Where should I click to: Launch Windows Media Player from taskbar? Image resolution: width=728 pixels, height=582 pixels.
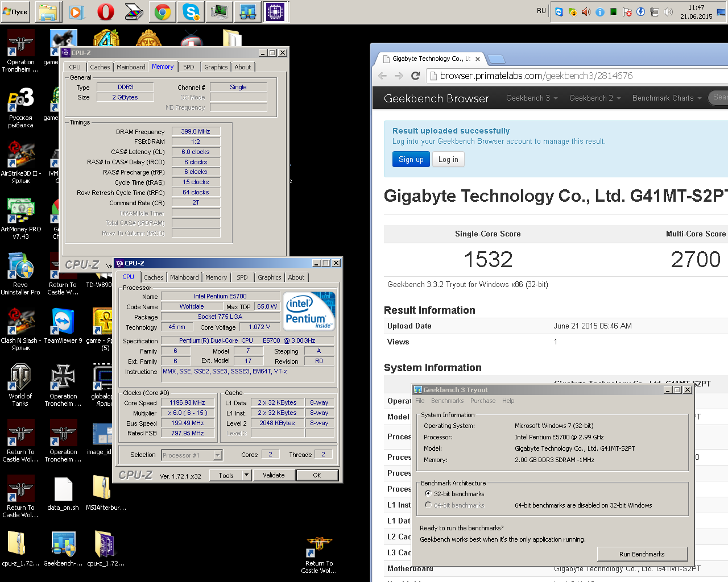(77, 11)
